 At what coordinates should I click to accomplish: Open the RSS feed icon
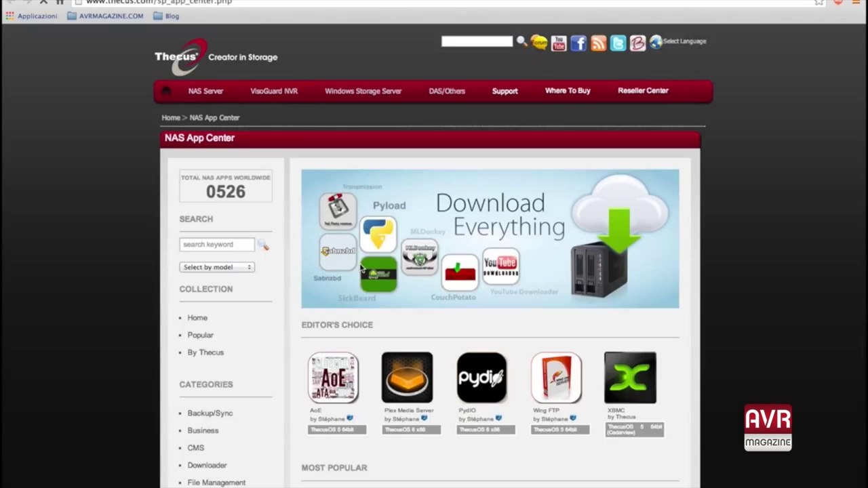(598, 43)
